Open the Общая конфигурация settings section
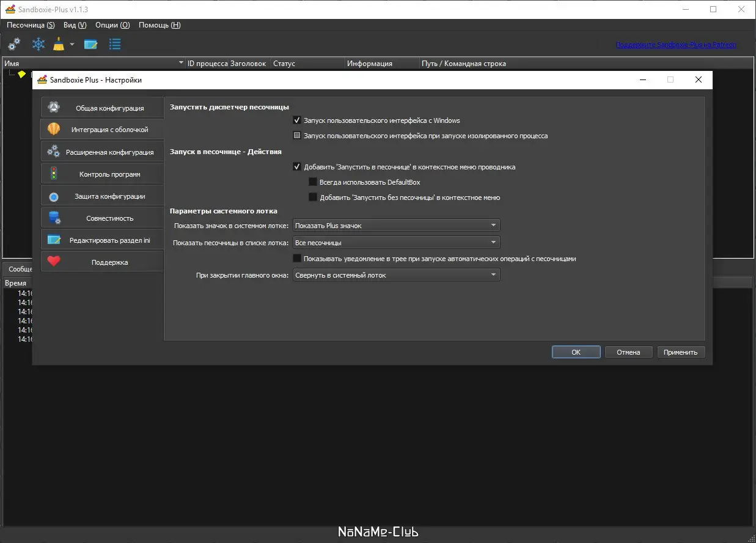 tap(102, 108)
